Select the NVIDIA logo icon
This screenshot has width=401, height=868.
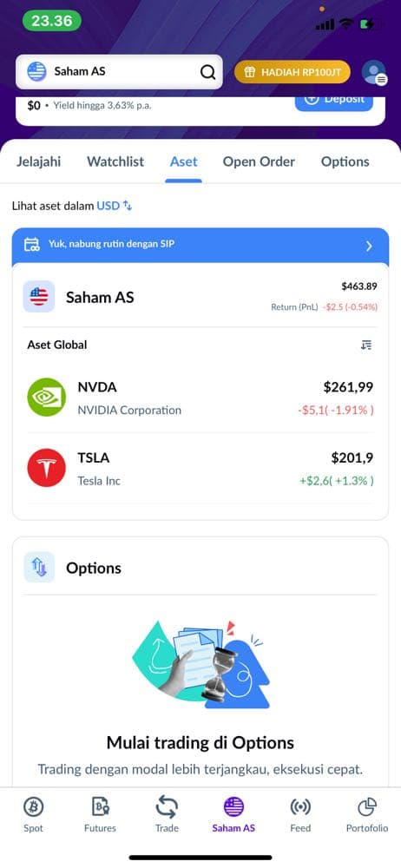click(47, 397)
